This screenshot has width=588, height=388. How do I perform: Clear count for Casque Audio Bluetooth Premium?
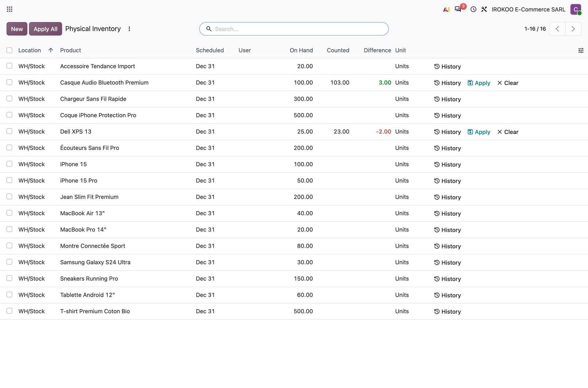[508, 83]
